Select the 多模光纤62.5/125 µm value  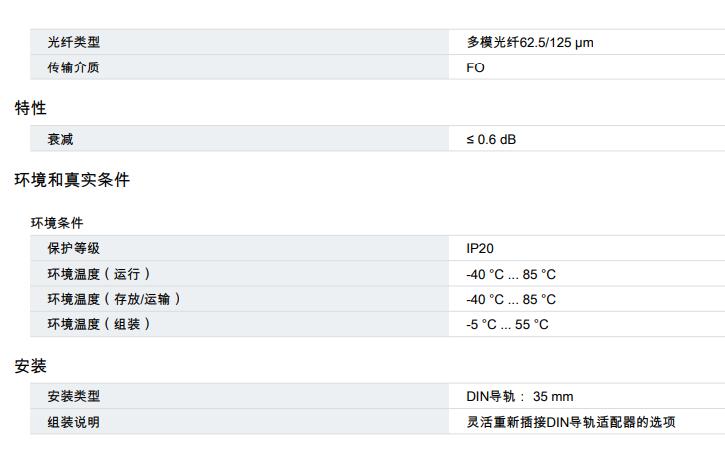pyautogui.click(x=530, y=42)
